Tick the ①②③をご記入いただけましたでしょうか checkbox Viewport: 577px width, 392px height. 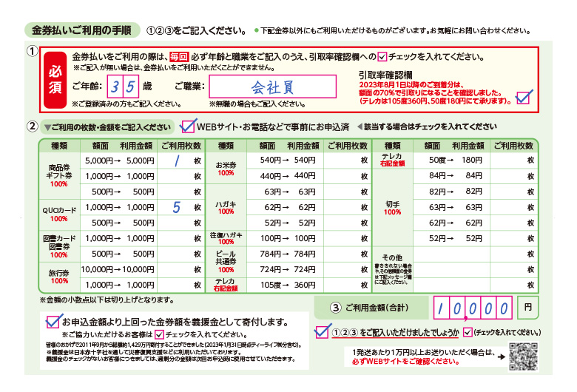pyautogui.click(x=322, y=331)
